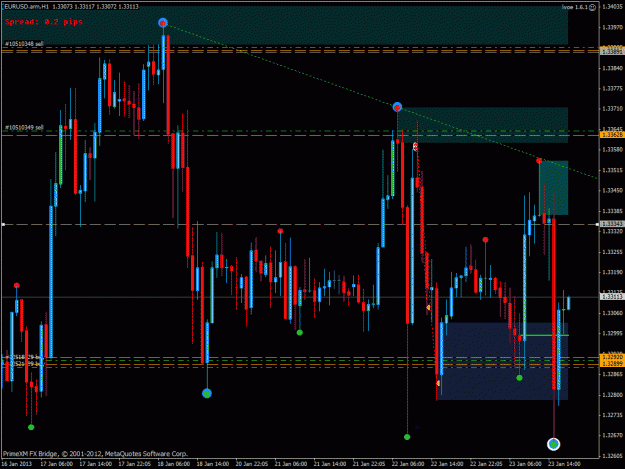Screen dimensions: 625x469
Task: Click the 21 Jan 14:00 time label
Action: pyautogui.click(x=329, y=464)
